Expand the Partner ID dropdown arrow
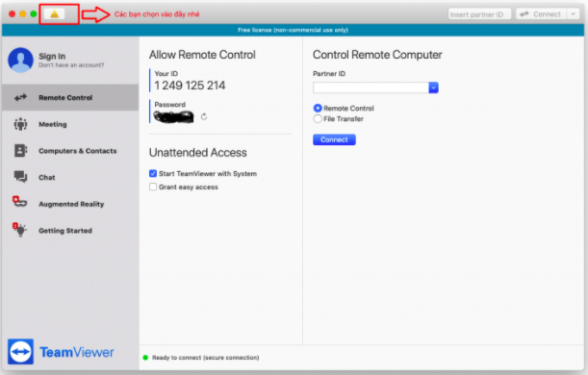588x375 pixels. click(x=433, y=87)
